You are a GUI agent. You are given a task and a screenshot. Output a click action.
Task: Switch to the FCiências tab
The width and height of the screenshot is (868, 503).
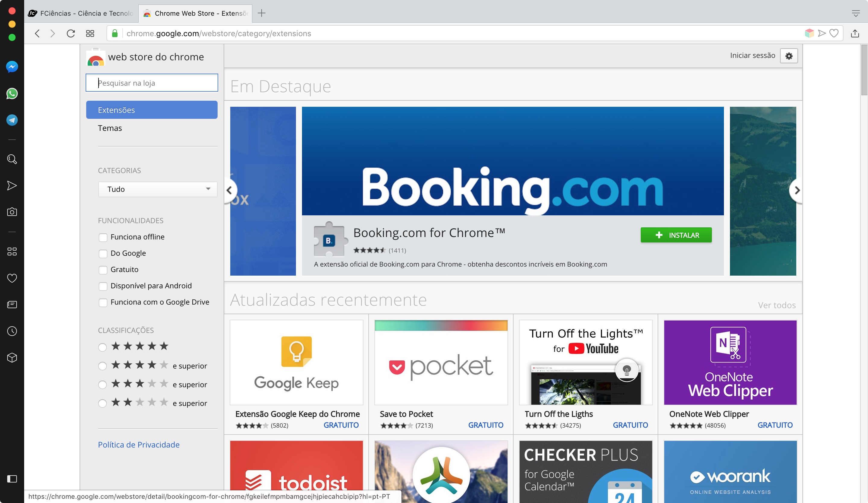(81, 13)
